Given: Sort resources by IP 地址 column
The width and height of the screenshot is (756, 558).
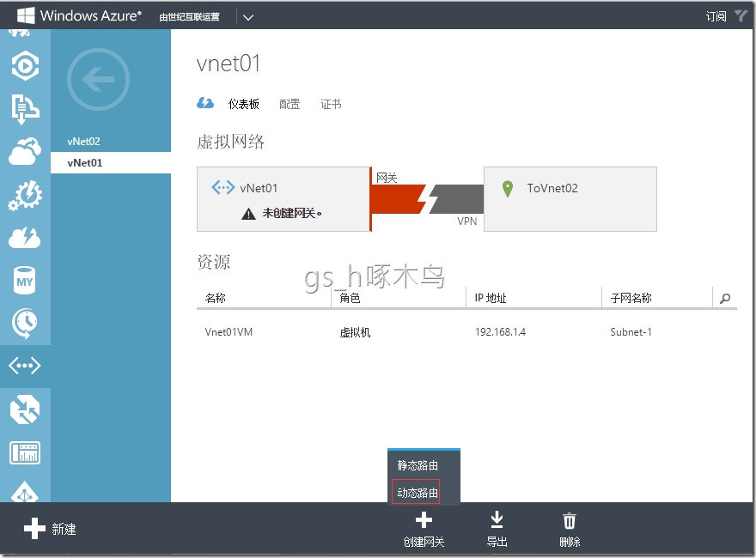Looking at the screenshot, I should pos(491,298).
